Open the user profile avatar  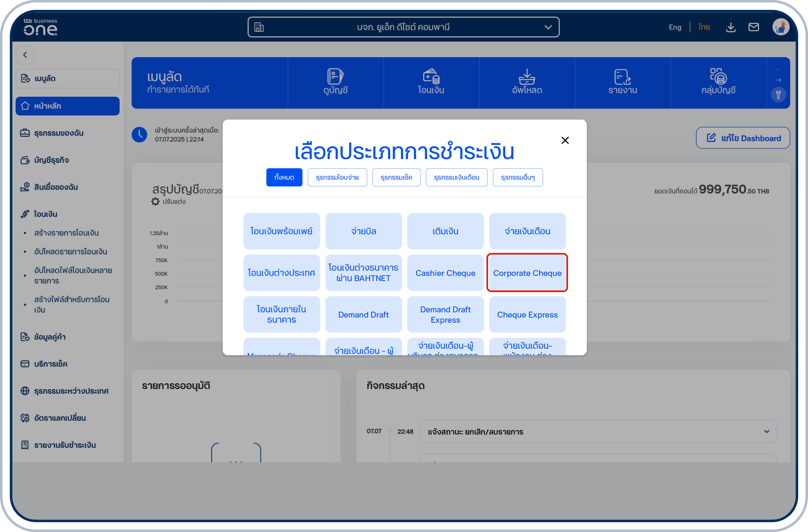pyautogui.click(x=781, y=27)
